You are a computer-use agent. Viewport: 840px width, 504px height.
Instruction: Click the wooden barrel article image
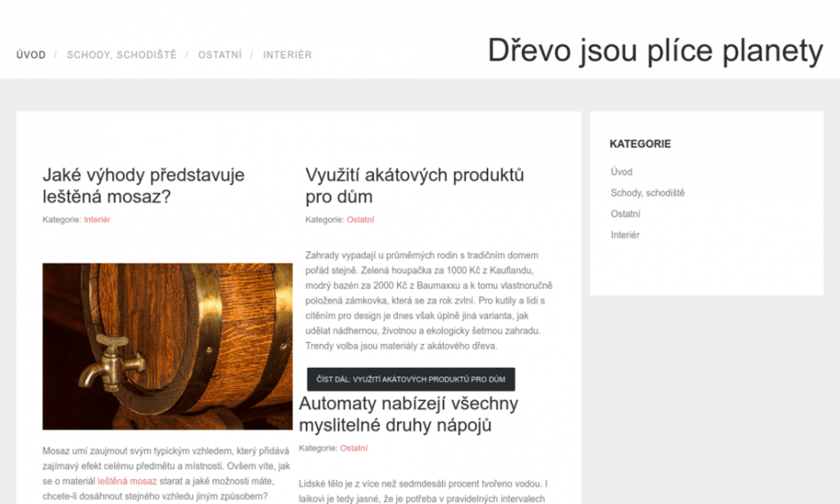[167, 346]
